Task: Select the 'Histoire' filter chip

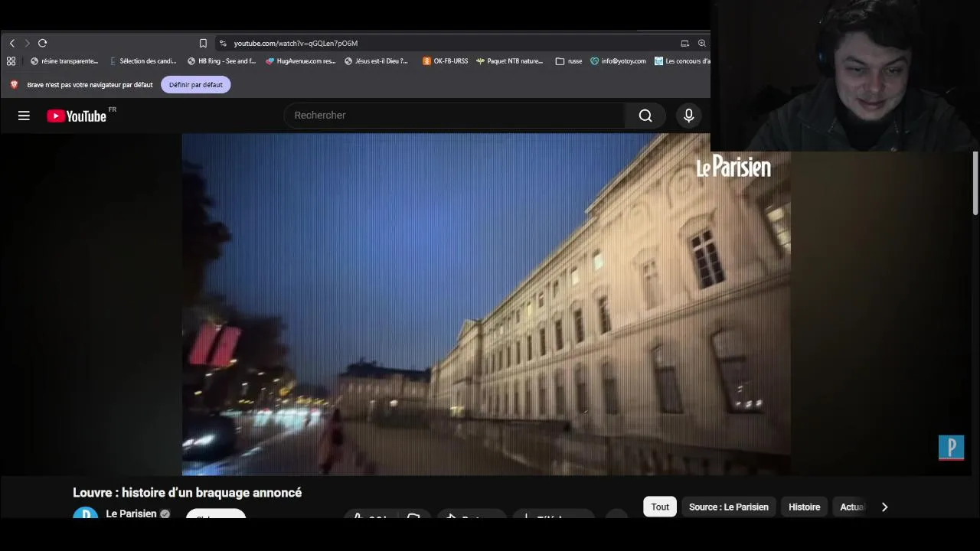Action: pos(804,507)
